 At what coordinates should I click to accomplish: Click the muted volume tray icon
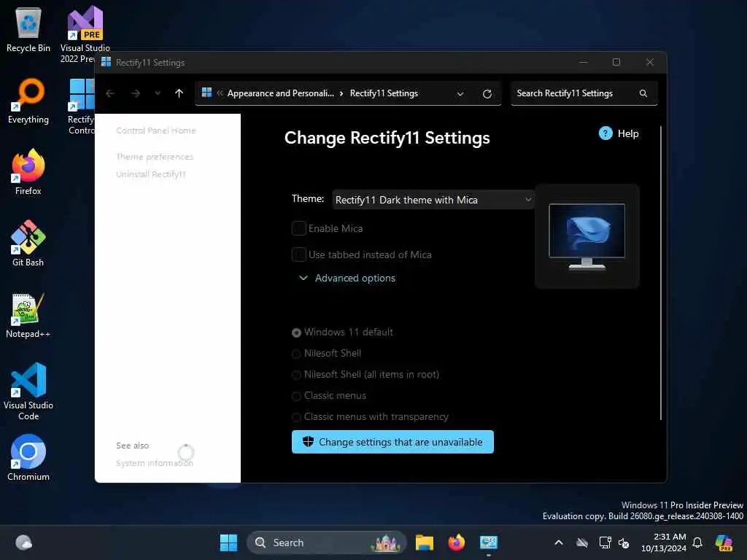(x=624, y=542)
